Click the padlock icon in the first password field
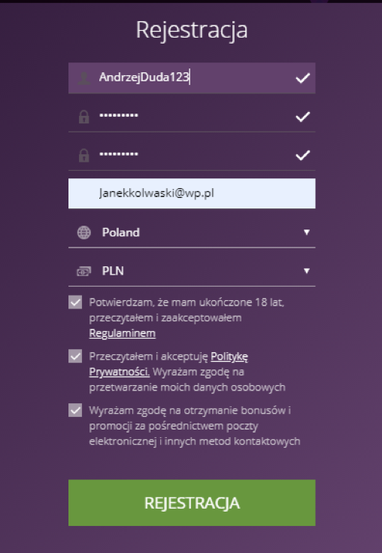The width and height of the screenshot is (382, 553). pyautogui.click(x=84, y=117)
